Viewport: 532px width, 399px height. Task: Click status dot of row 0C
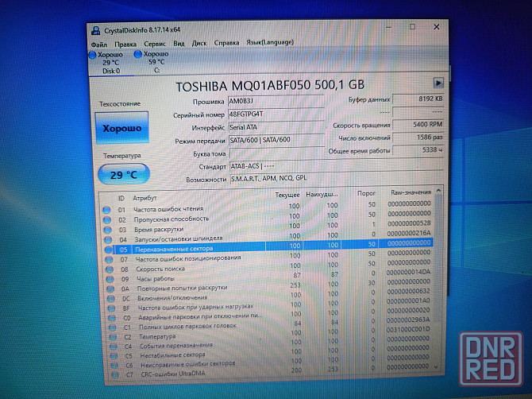[x=111, y=299]
